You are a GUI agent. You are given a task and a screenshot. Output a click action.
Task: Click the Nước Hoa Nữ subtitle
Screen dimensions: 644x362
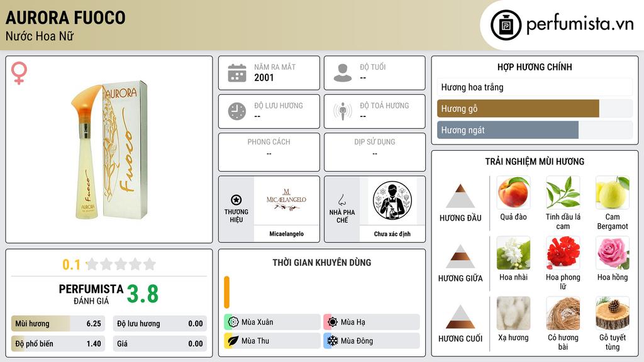pos(40,36)
